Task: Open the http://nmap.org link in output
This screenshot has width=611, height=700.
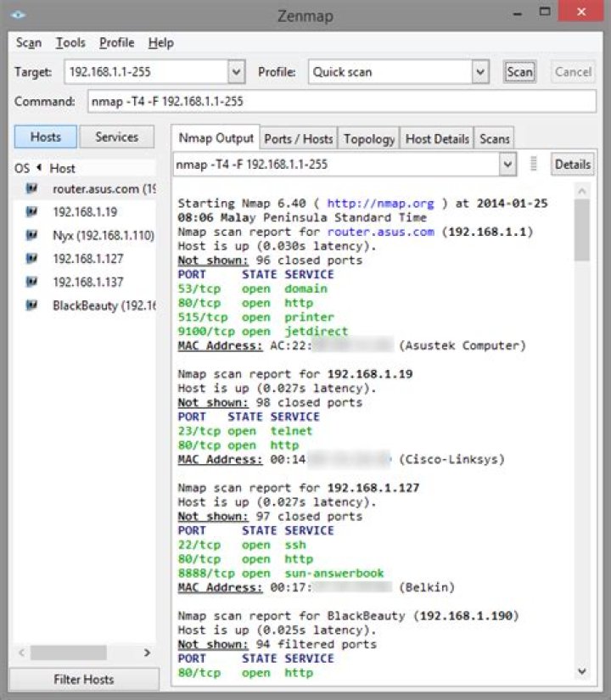Action: pos(380,203)
